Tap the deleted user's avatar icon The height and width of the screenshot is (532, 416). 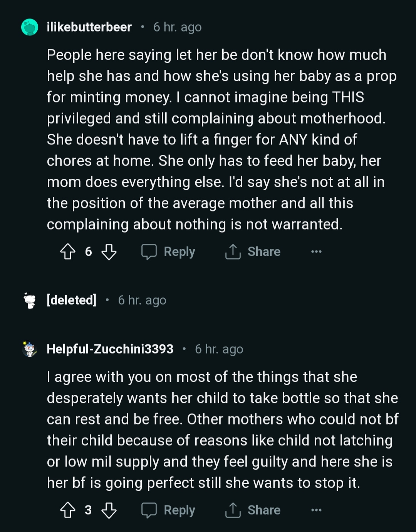pyautogui.click(x=30, y=300)
